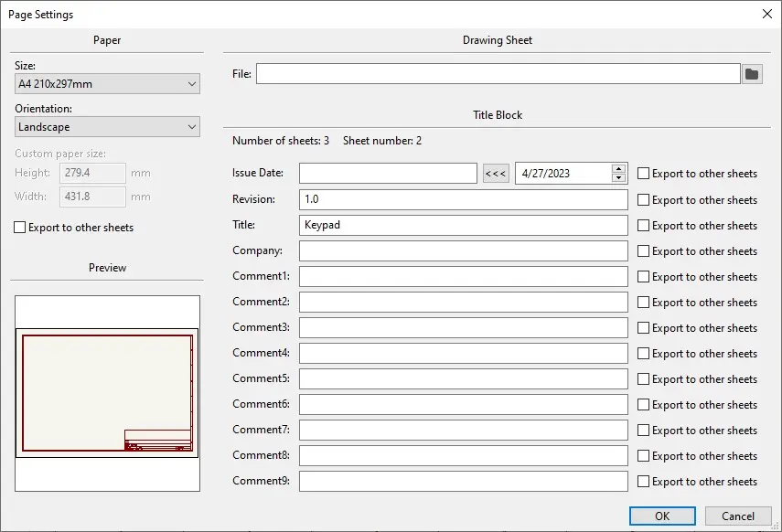Click the Comment3 input field
This screenshot has width=782, height=532.
pos(464,327)
